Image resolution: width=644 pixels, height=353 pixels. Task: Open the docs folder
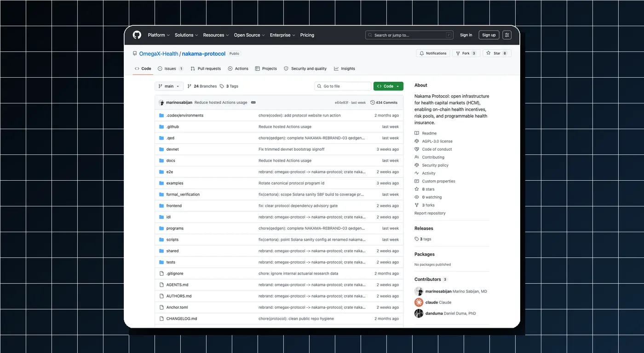click(x=171, y=160)
